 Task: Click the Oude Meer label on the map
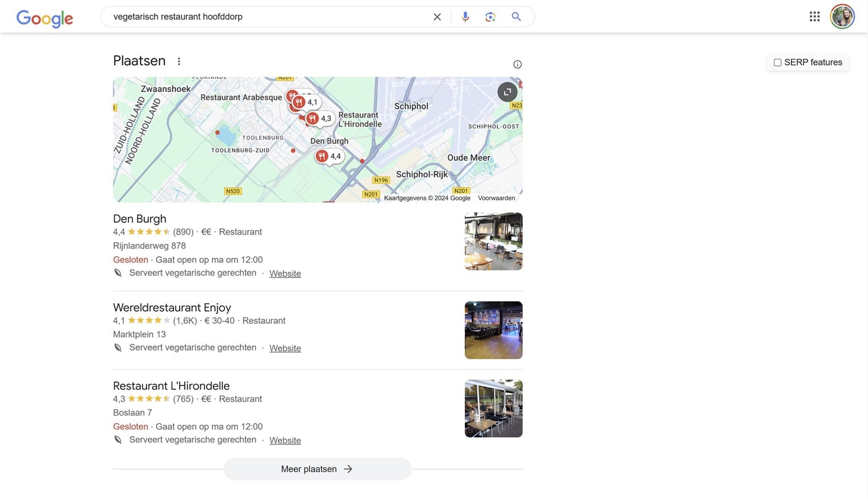[469, 158]
